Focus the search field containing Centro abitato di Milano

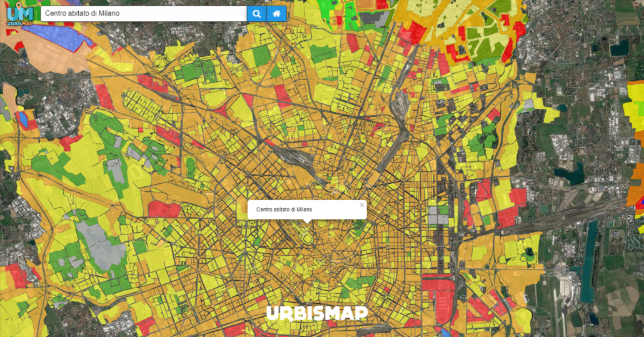click(x=144, y=14)
